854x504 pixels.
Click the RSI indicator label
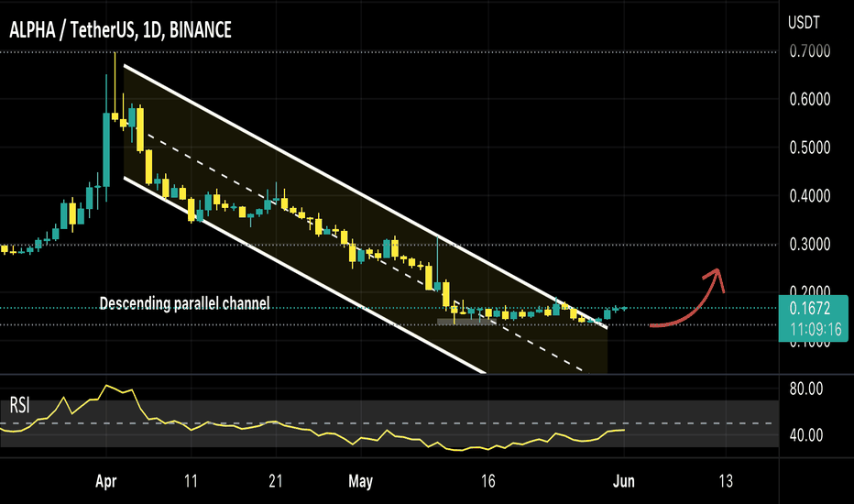19,406
